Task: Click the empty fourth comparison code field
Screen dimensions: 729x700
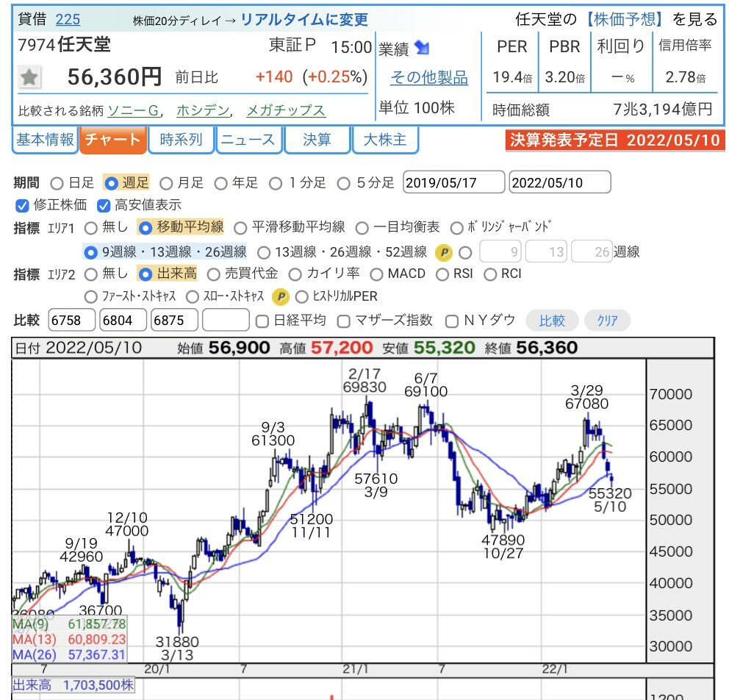Action: [x=226, y=321]
